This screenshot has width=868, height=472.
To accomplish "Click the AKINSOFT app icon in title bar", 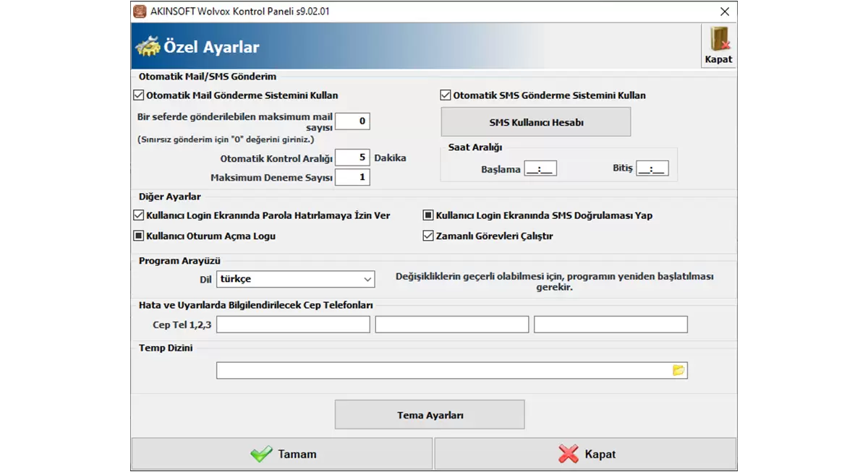I will pyautogui.click(x=140, y=12).
